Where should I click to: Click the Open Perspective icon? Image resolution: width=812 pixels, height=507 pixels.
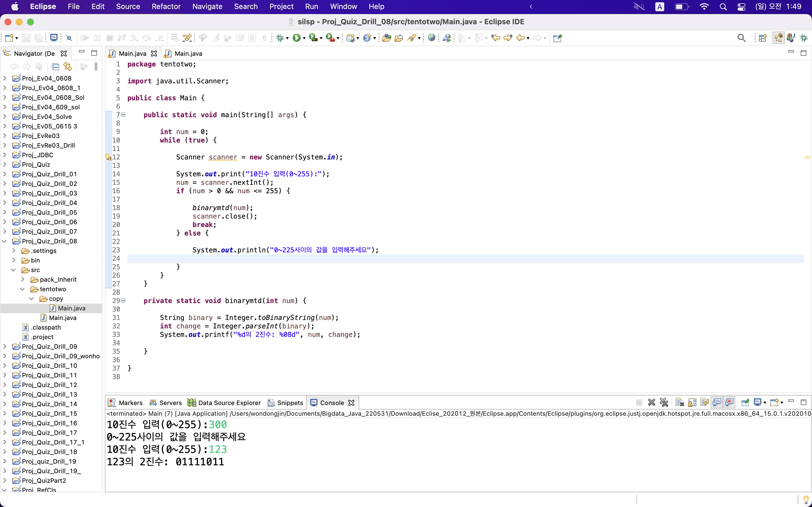click(x=763, y=38)
